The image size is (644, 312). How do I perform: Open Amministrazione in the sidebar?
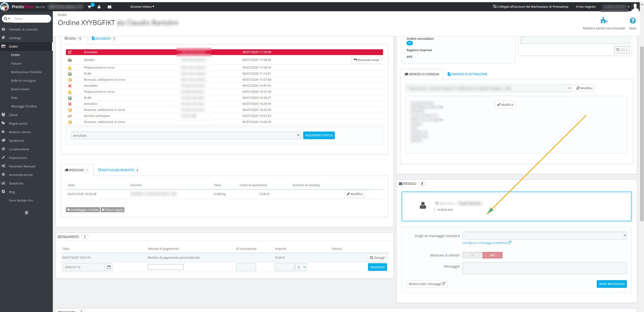21,175
